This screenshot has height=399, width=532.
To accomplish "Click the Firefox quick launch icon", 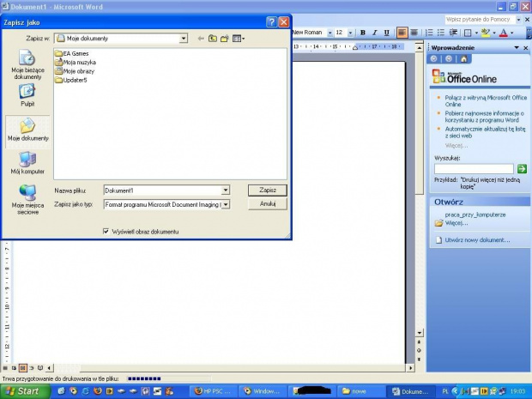I will pyautogui.click(x=98, y=391).
